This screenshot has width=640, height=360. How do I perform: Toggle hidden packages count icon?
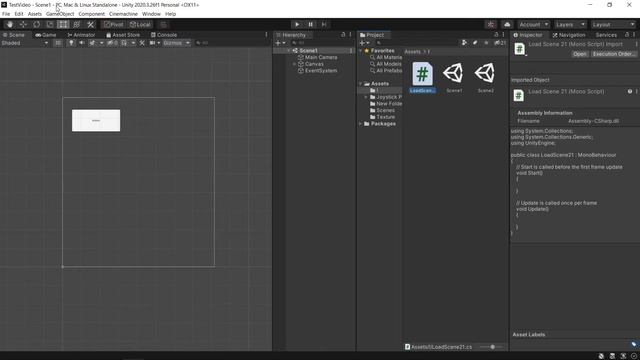[x=500, y=43]
